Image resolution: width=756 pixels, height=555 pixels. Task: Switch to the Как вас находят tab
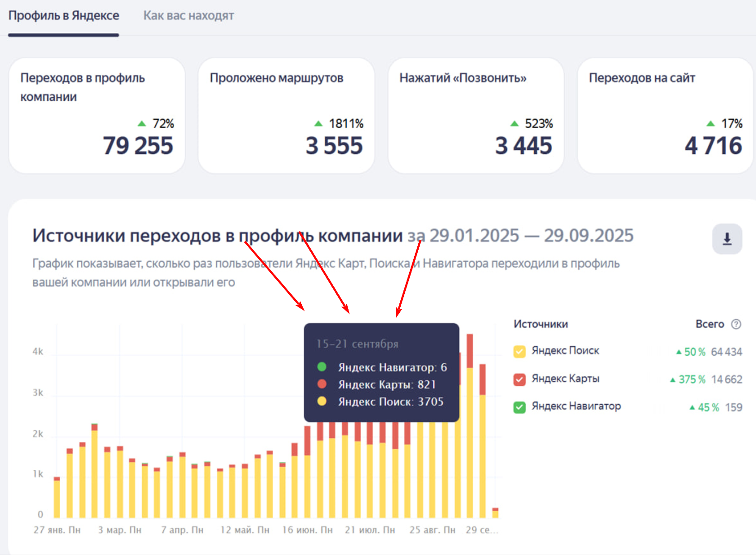(188, 16)
